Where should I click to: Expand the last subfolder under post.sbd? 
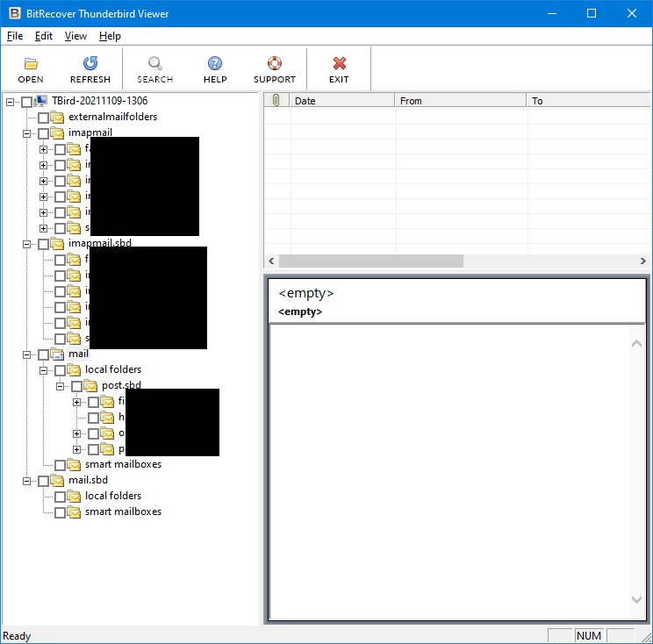pyautogui.click(x=76, y=449)
